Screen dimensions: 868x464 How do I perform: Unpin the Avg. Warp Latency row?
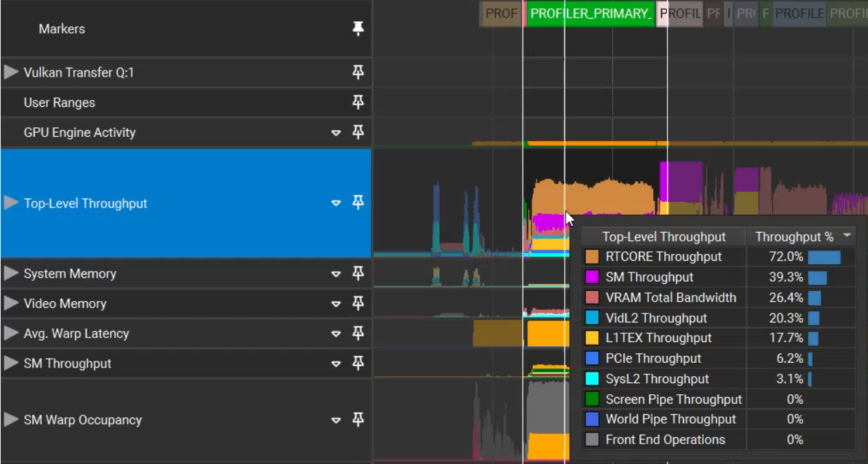356,333
